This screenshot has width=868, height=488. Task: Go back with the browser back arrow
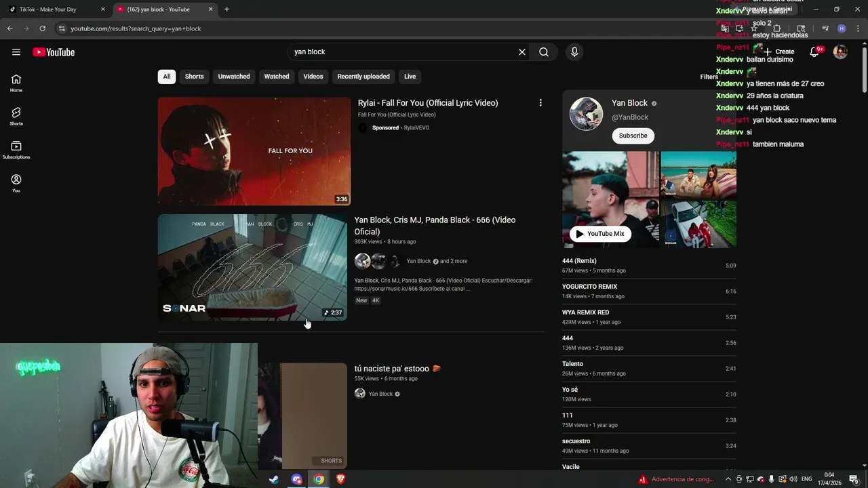[x=9, y=28]
